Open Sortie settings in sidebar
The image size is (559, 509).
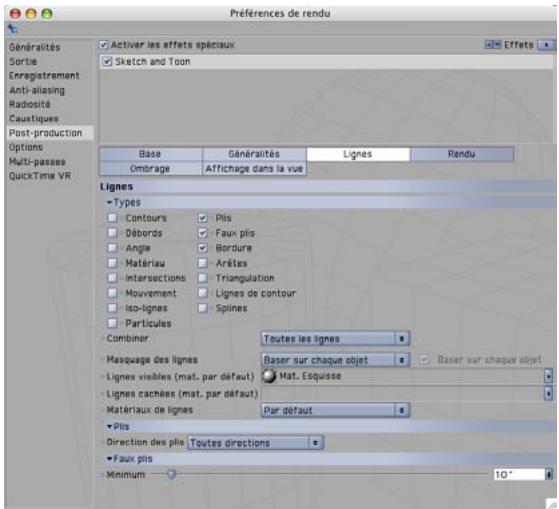(x=23, y=61)
